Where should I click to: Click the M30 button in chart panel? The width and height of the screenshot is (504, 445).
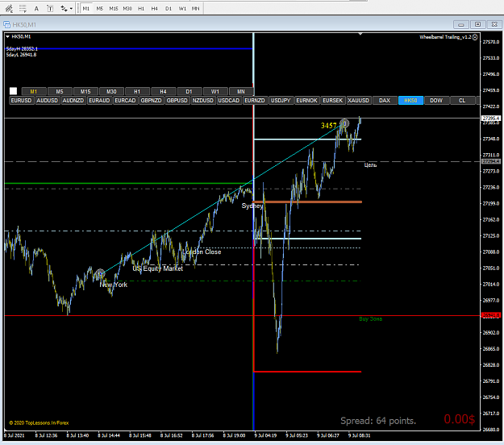pyautogui.click(x=111, y=92)
